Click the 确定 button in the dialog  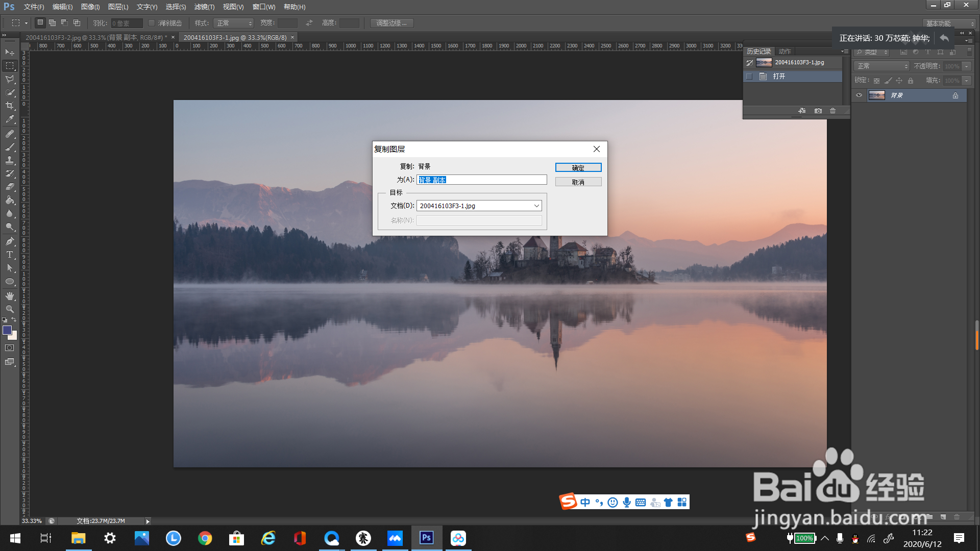(578, 167)
